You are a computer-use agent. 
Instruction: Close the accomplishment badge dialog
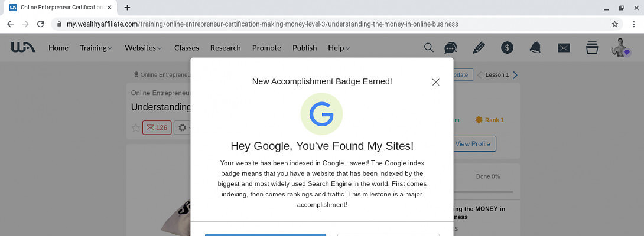point(435,82)
